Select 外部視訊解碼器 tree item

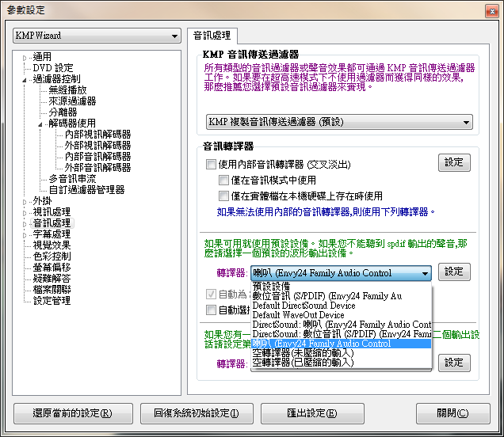(x=97, y=146)
